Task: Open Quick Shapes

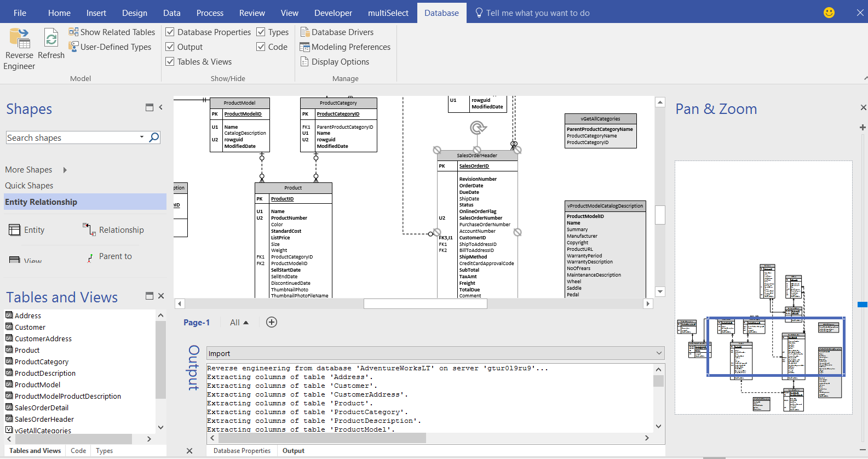Action: pos(29,186)
